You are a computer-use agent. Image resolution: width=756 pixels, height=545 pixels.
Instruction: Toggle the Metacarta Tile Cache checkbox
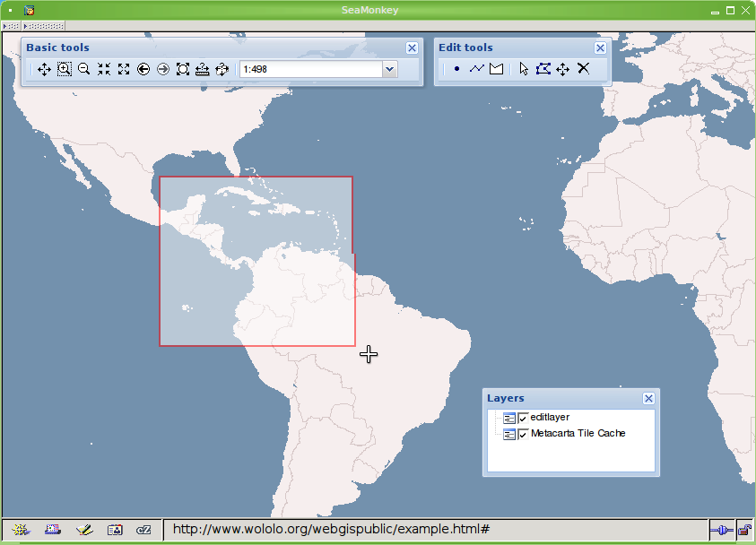524,434
